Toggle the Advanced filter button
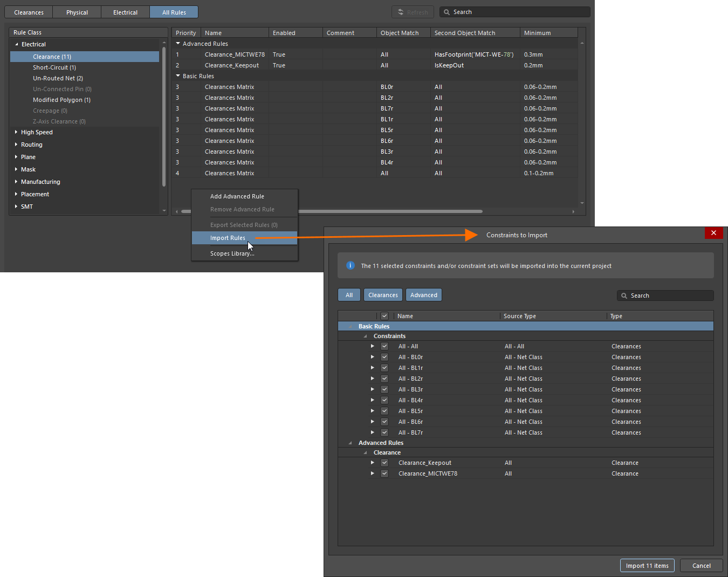This screenshot has height=577, width=728. (x=424, y=295)
